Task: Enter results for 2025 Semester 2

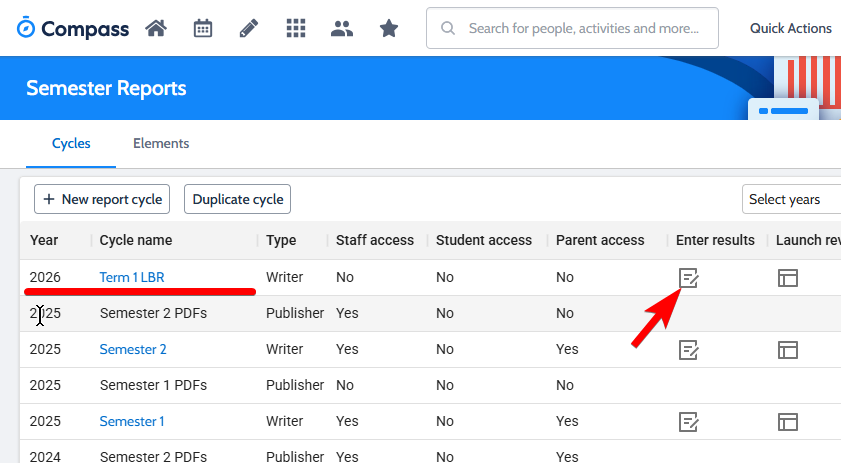Action: (688, 350)
